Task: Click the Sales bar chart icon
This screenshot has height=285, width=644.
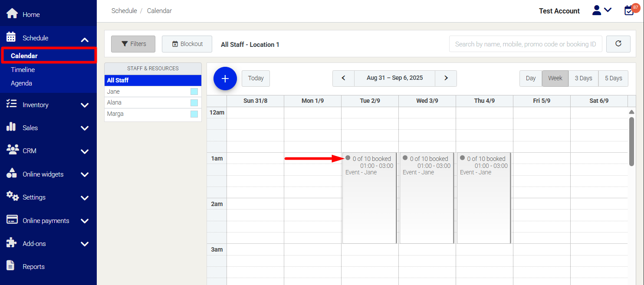Action: point(11,127)
